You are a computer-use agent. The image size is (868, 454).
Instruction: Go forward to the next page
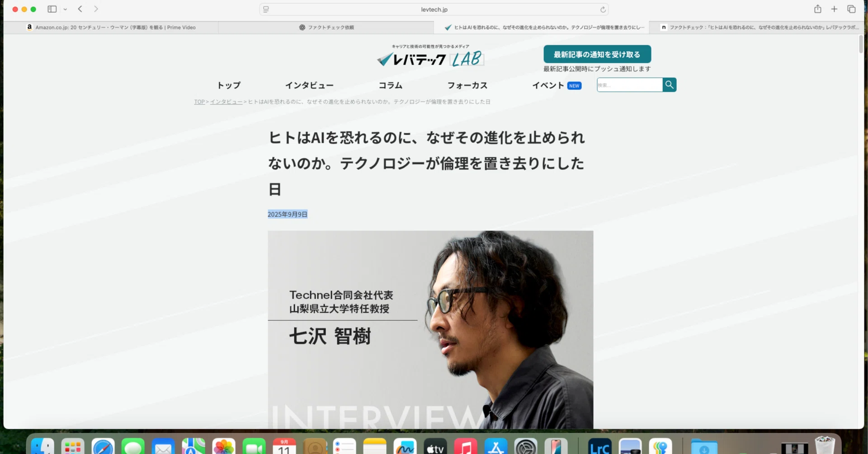pos(96,9)
